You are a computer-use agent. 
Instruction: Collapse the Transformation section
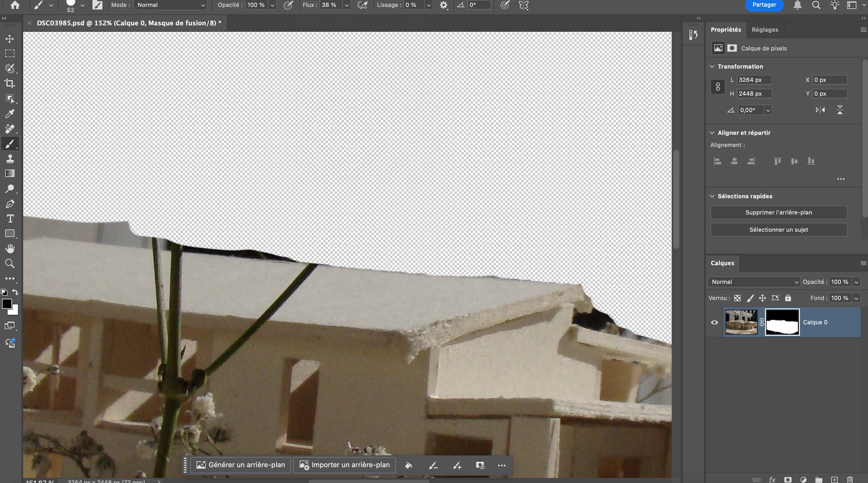click(x=712, y=66)
